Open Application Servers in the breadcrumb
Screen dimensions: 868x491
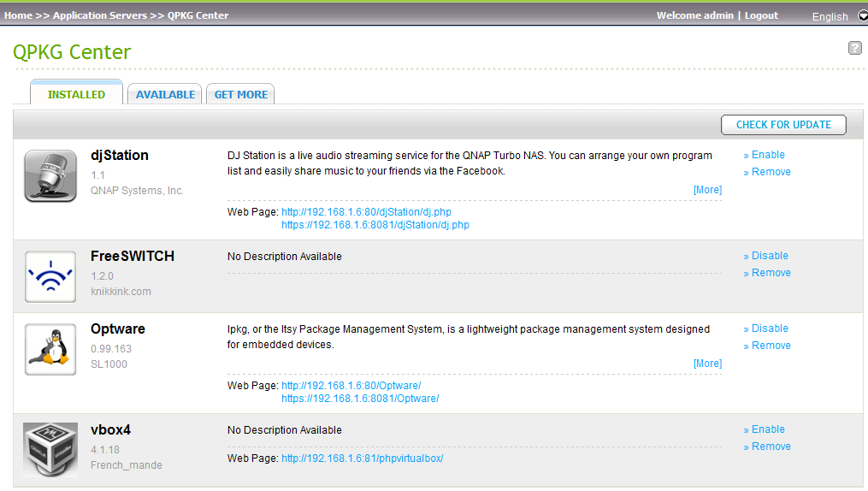click(100, 15)
